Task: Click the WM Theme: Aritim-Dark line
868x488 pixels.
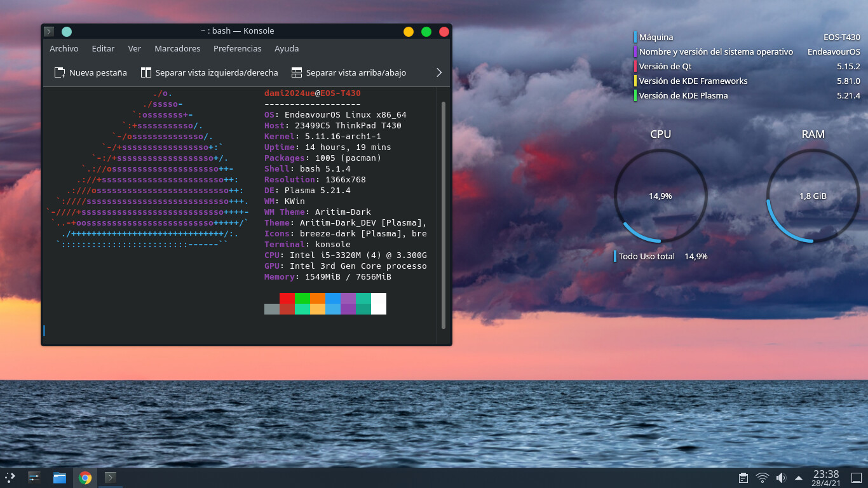Action: pyautogui.click(x=318, y=212)
